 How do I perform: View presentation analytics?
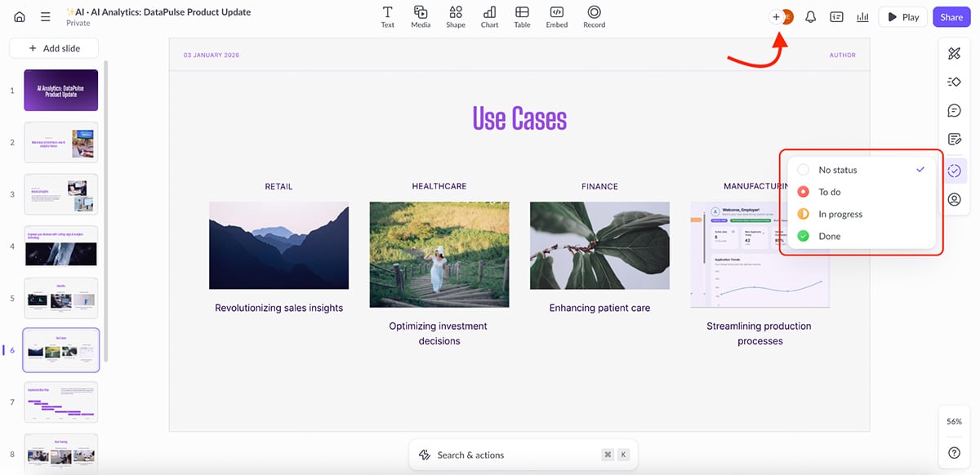(862, 16)
